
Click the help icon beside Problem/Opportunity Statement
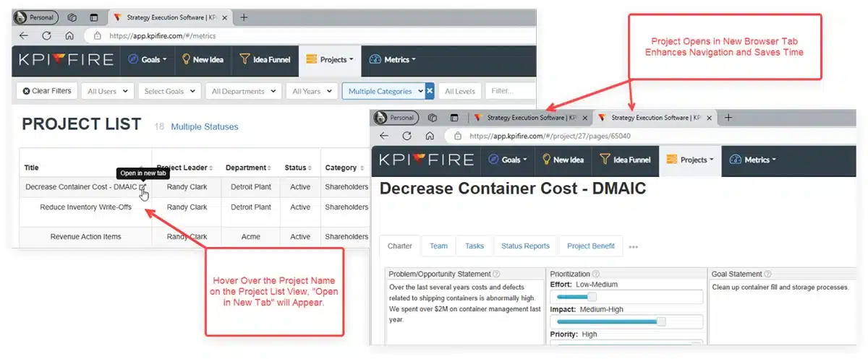(x=497, y=274)
